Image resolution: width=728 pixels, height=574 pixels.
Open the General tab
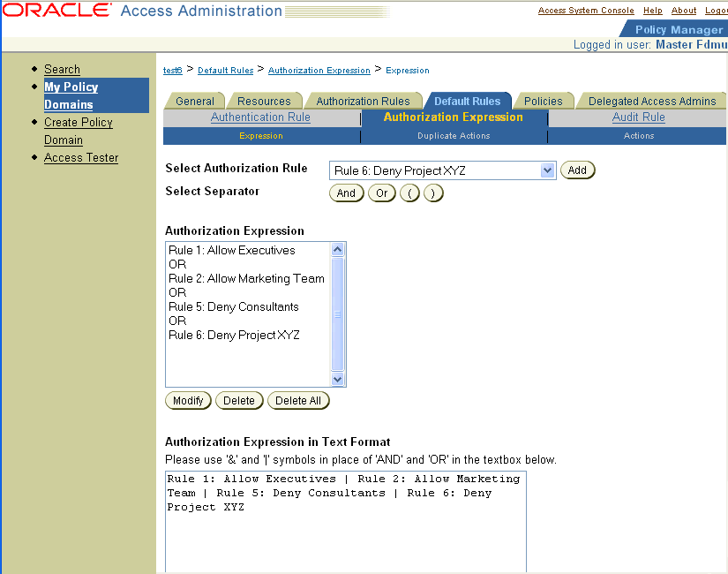point(194,101)
